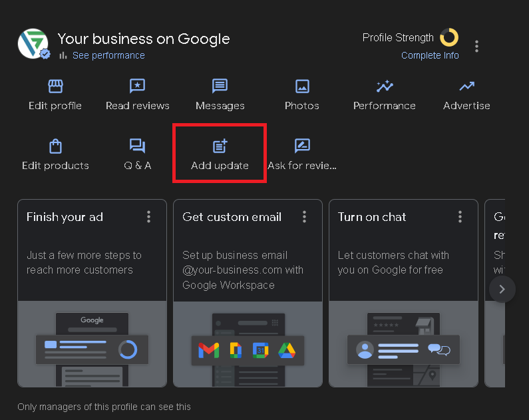Open the Get custom email card options menu
This screenshot has width=529, height=420.
pyautogui.click(x=304, y=217)
